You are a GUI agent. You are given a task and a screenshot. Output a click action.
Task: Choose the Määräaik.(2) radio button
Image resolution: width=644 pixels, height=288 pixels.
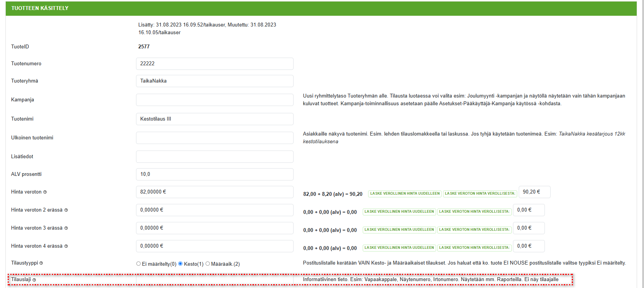(207, 264)
